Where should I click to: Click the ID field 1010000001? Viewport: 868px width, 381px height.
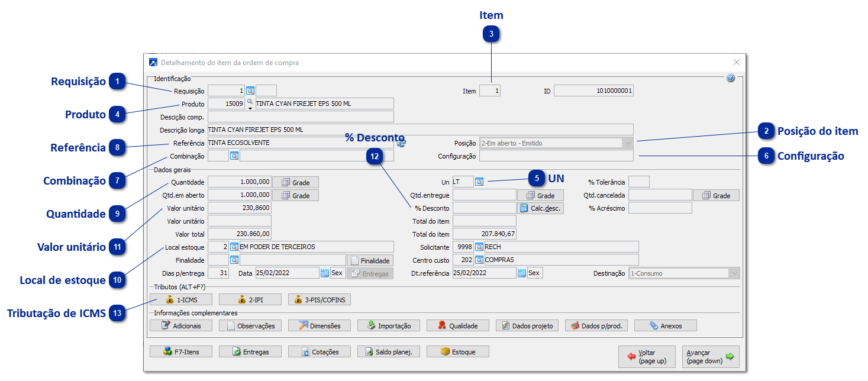coord(594,91)
